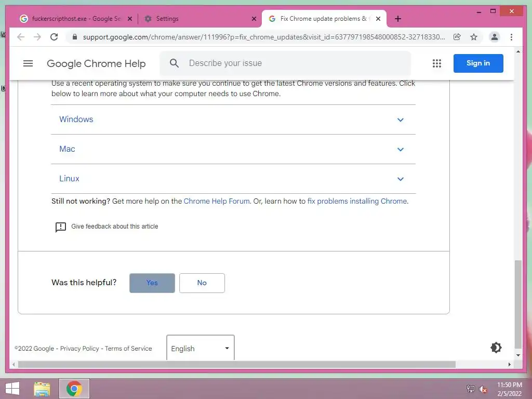
Task: Click the vertical scrollbar thumb
Action: click(518, 304)
